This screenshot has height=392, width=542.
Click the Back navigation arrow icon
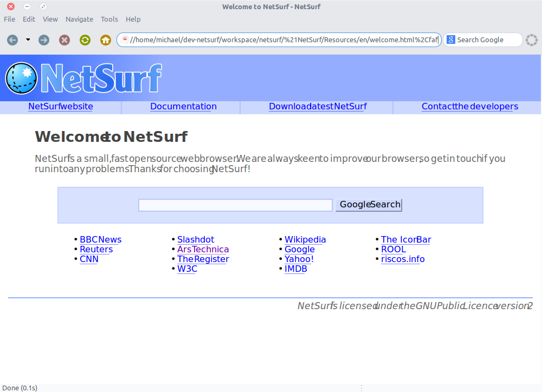(12, 40)
